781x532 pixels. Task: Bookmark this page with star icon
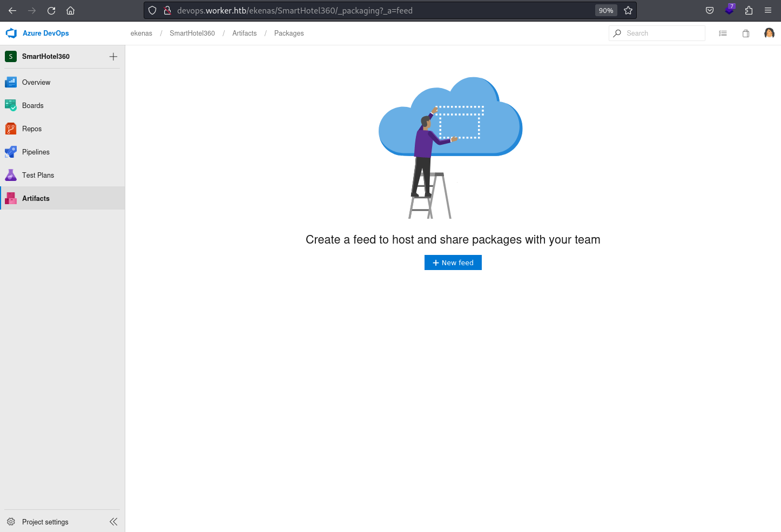tap(628, 10)
